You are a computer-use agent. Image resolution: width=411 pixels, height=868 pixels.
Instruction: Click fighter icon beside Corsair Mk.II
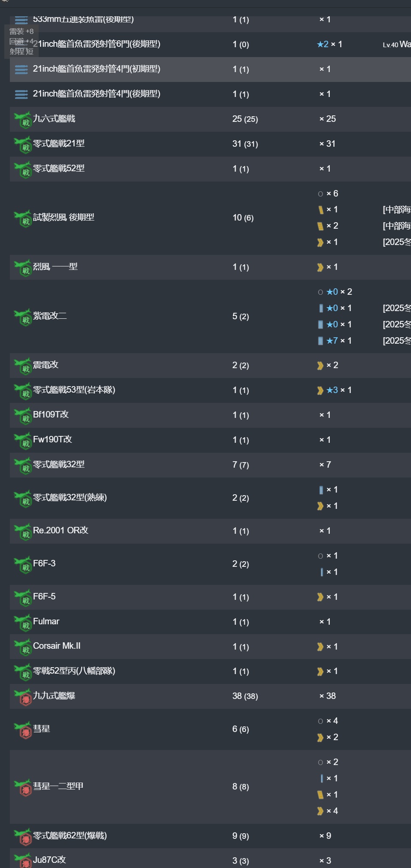pos(22,647)
